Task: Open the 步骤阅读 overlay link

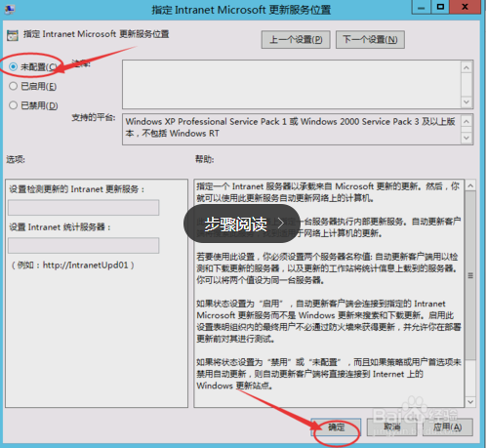Action: 242,224
